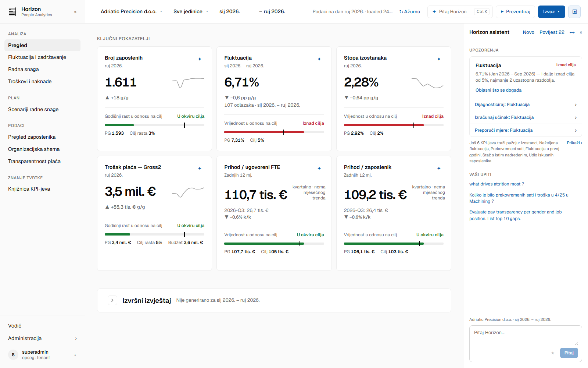The width and height of the screenshot is (588, 368).
Task: Expand the Administracija menu
Action: point(43,338)
